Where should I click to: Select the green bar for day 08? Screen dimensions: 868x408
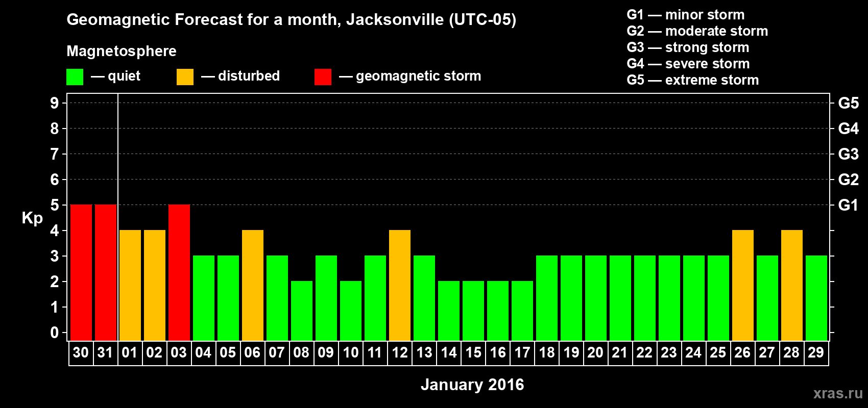[302, 311]
